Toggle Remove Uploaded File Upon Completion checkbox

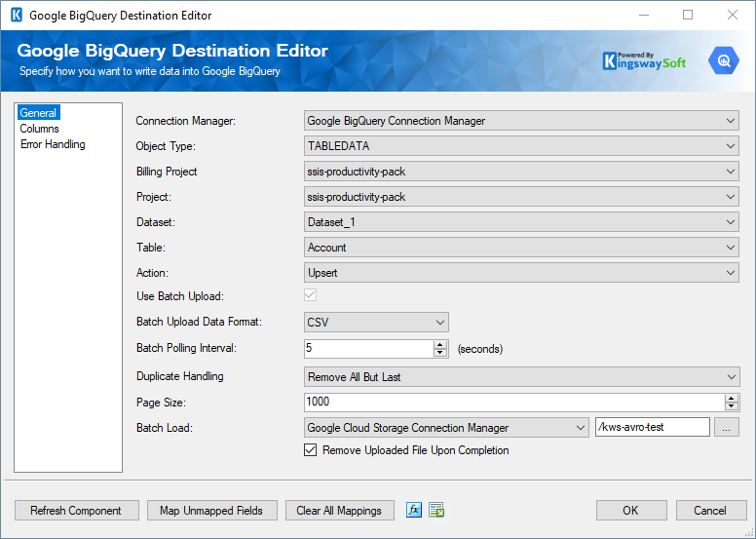[x=310, y=450]
